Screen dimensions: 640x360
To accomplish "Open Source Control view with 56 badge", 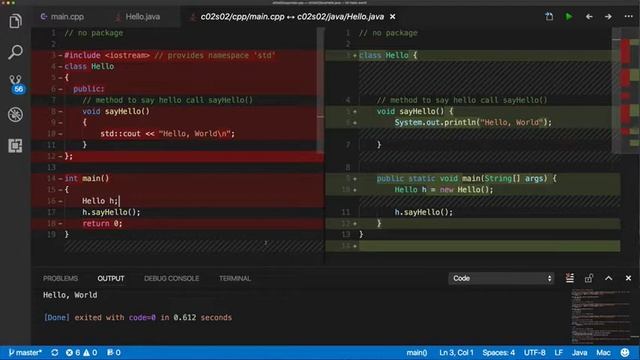I will click(x=16, y=84).
